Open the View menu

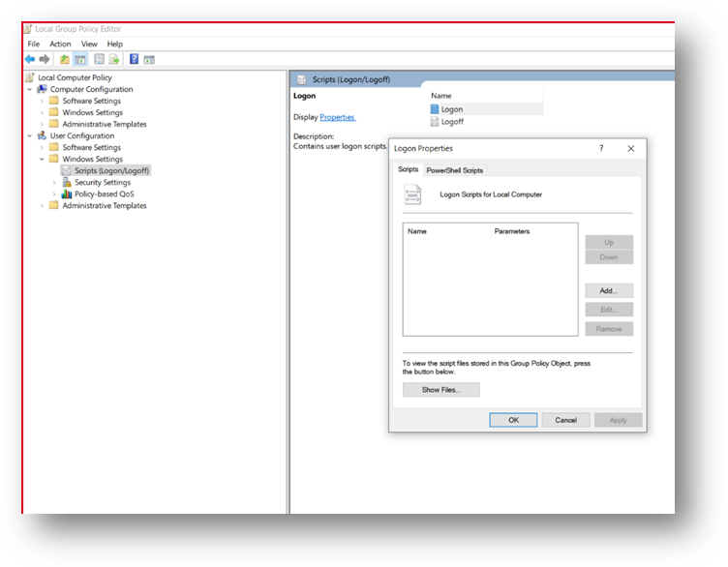pos(89,45)
